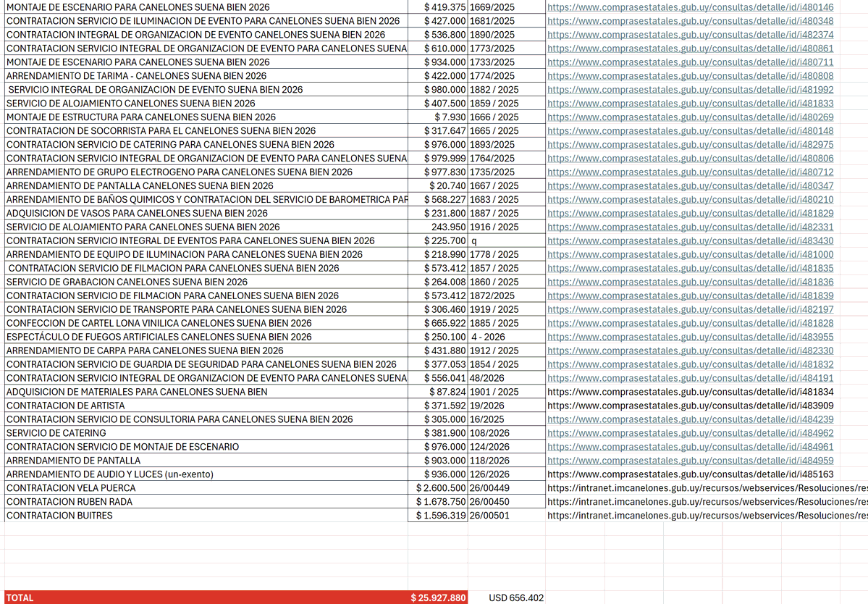This screenshot has width=868, height=604.
Task: Open the link ending in i481839
Action: point(691,295)
